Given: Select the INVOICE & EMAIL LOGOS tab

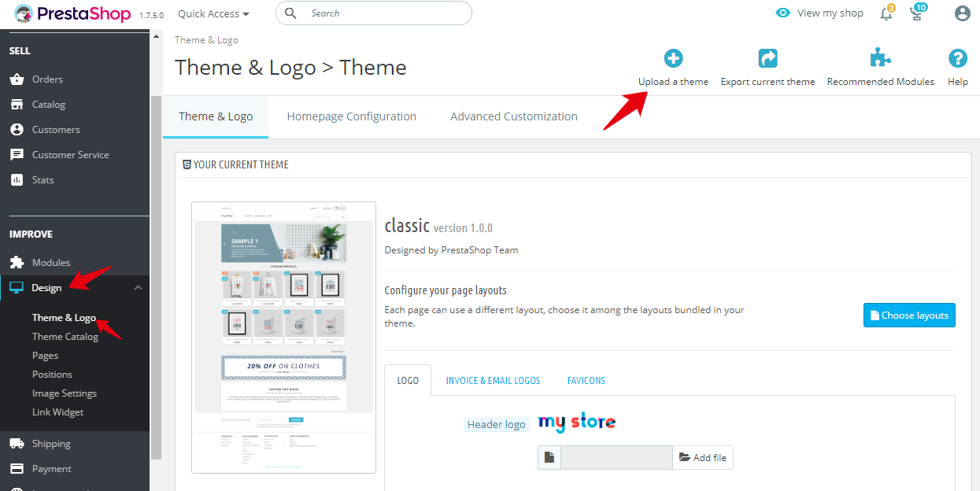Looking at the screenshot, I should click(493, 380).
